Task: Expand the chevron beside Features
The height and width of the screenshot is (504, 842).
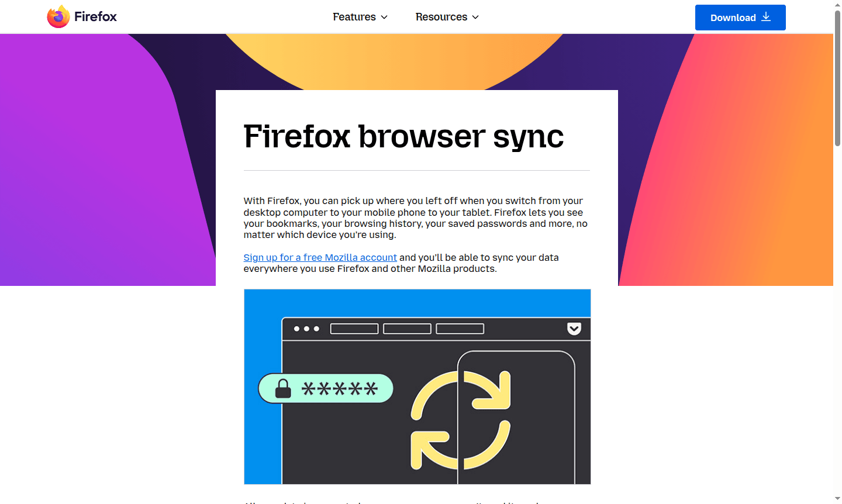Action: (384, 17)
